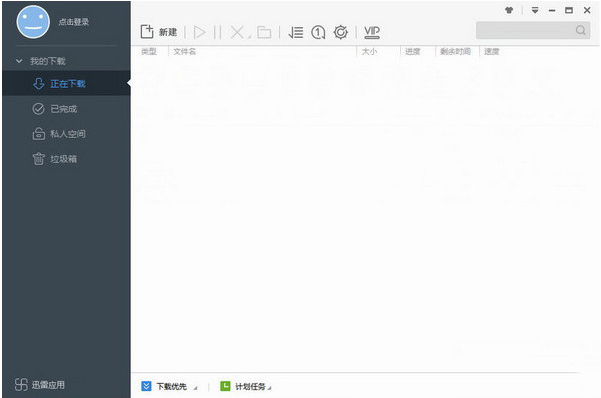
Task: Minimize the download manager window
Action: tap(552, 10)
